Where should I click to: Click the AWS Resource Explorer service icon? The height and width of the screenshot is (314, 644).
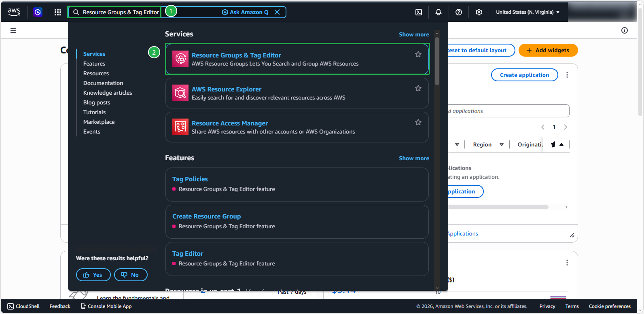pos(180,93)
